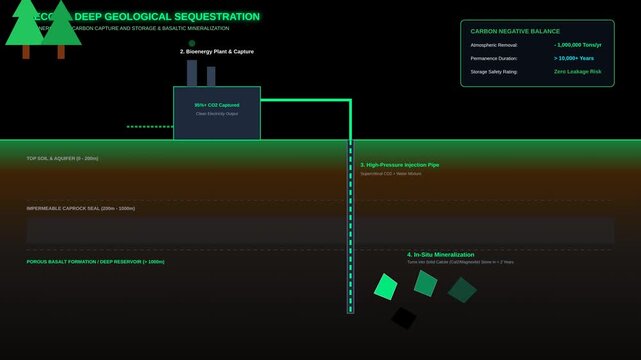Select the IMPERMEABLE CAPROCK SEAL layer label
This screenshot has height=360, width=641.
tap(81, 208)
